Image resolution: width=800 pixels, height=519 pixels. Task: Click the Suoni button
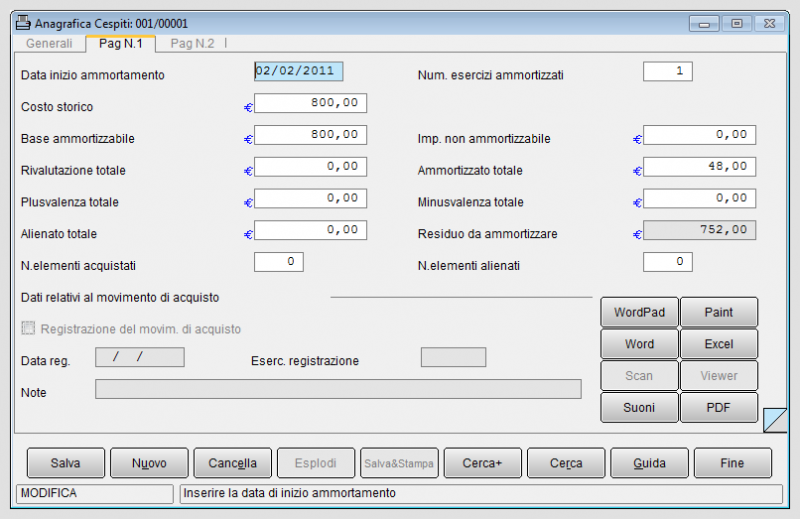point(639,407)
